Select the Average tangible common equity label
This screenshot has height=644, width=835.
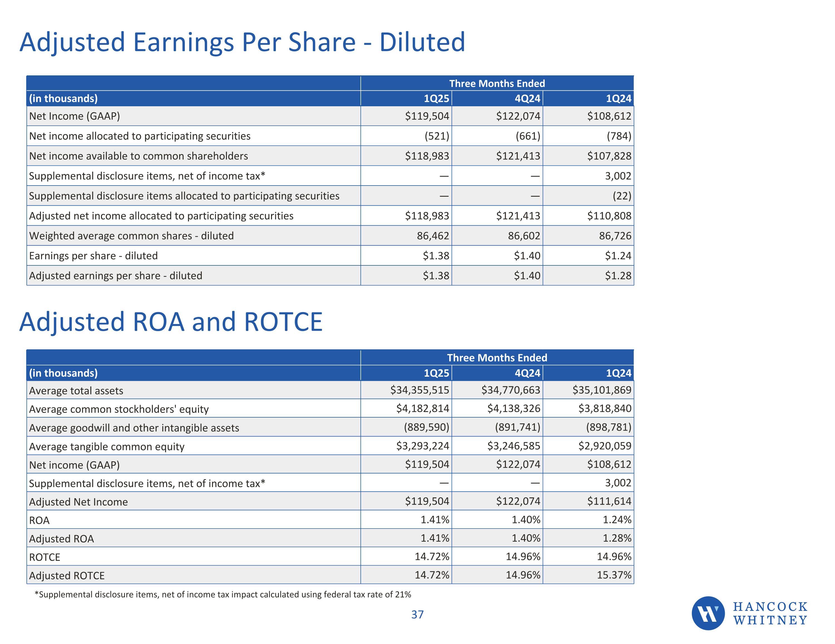click(107, 446)
